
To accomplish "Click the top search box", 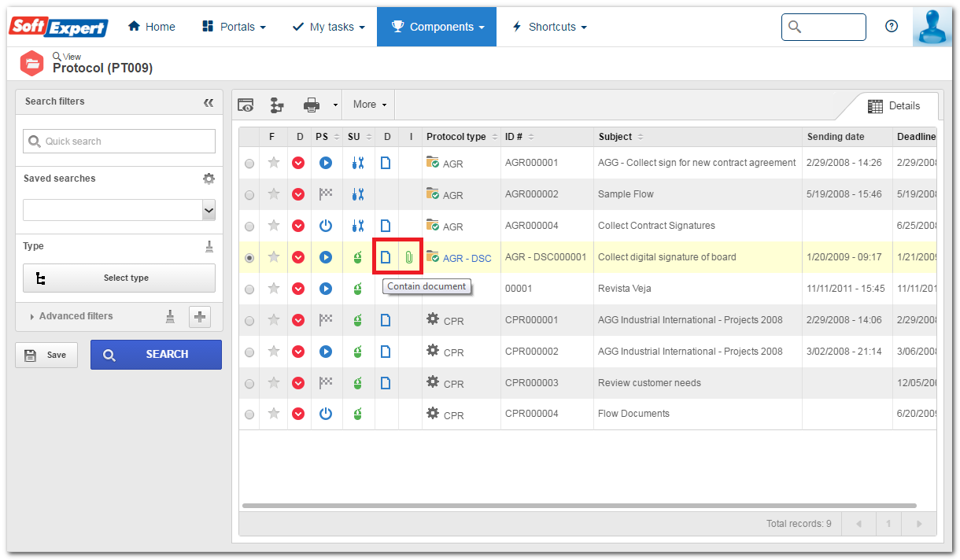I will (x=823, y=27).
